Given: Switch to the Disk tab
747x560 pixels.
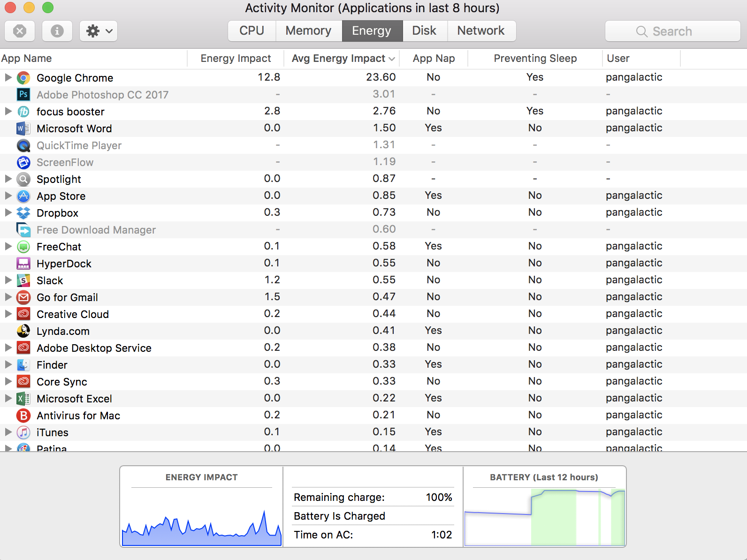Looking at the screenshot, I should 425,31.
